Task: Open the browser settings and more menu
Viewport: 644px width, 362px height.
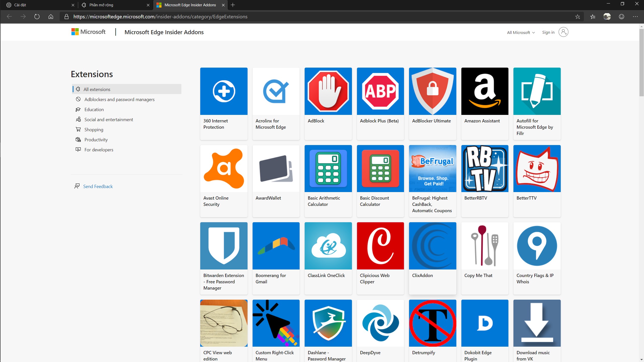Action: [635, 17]
